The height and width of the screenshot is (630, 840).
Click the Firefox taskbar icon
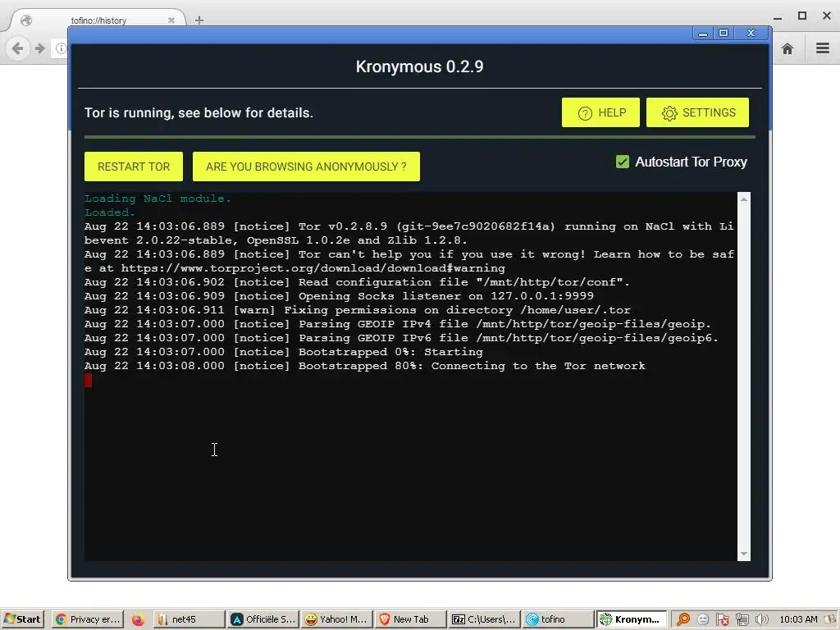pyautogui.click(x=138, y=619)
